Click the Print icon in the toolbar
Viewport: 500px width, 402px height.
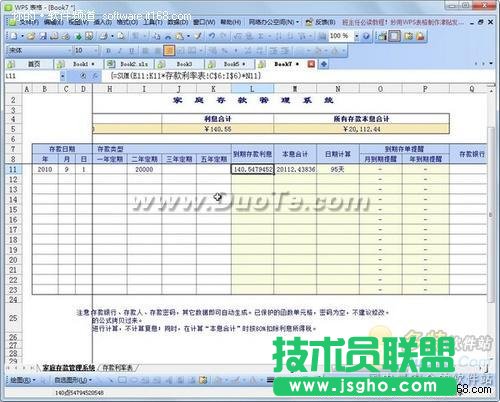pyautogui.click(x=104, y=36)
